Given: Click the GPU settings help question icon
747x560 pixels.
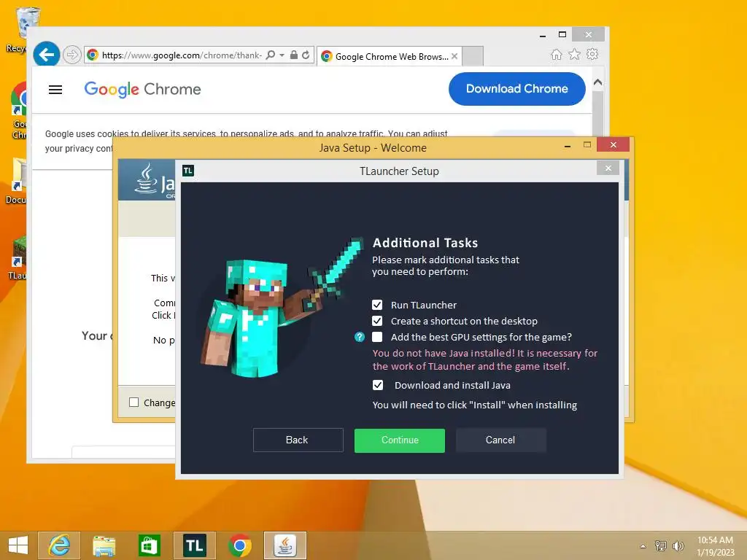Looking at the screenshot, I should point(360,337).
